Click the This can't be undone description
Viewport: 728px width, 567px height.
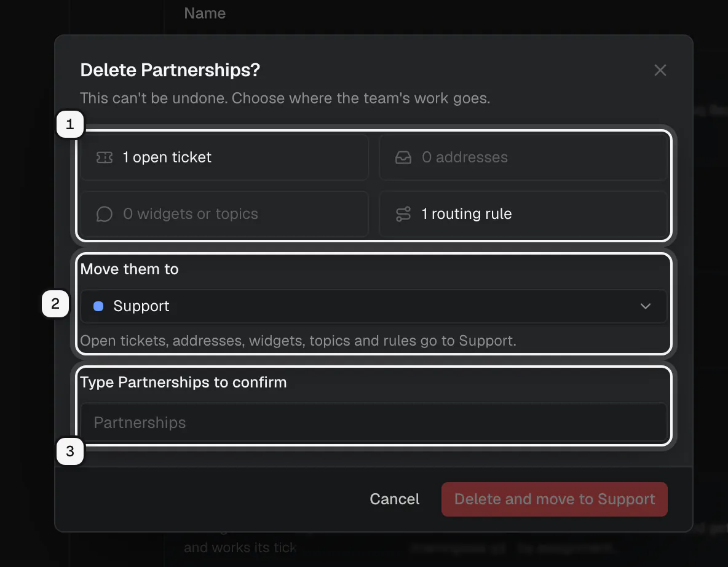click(285, 98)
